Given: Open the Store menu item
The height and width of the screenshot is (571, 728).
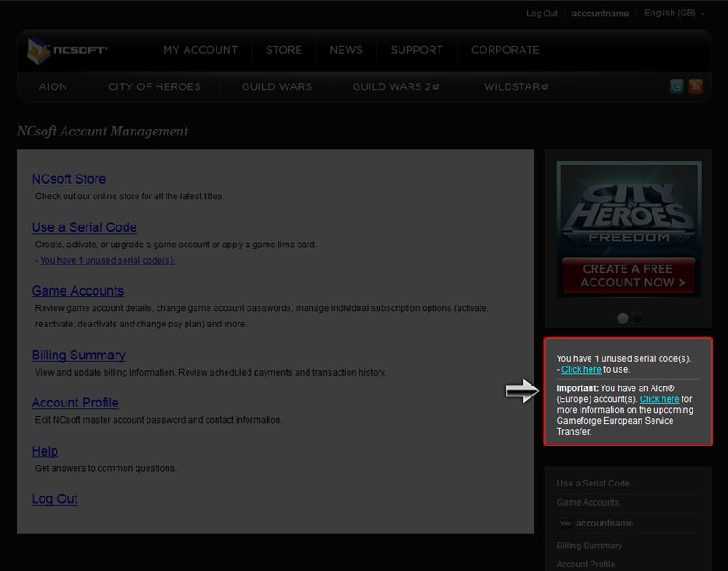Looking at the screenshot, I should coord(284,50).
